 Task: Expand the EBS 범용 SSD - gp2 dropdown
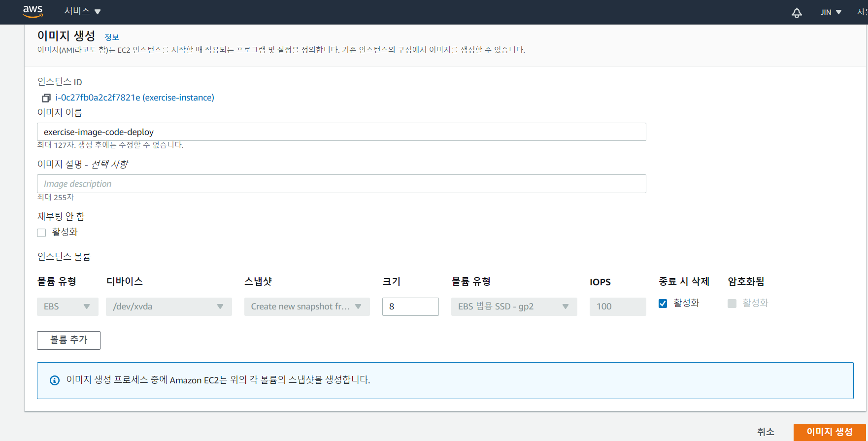point(513,306)
